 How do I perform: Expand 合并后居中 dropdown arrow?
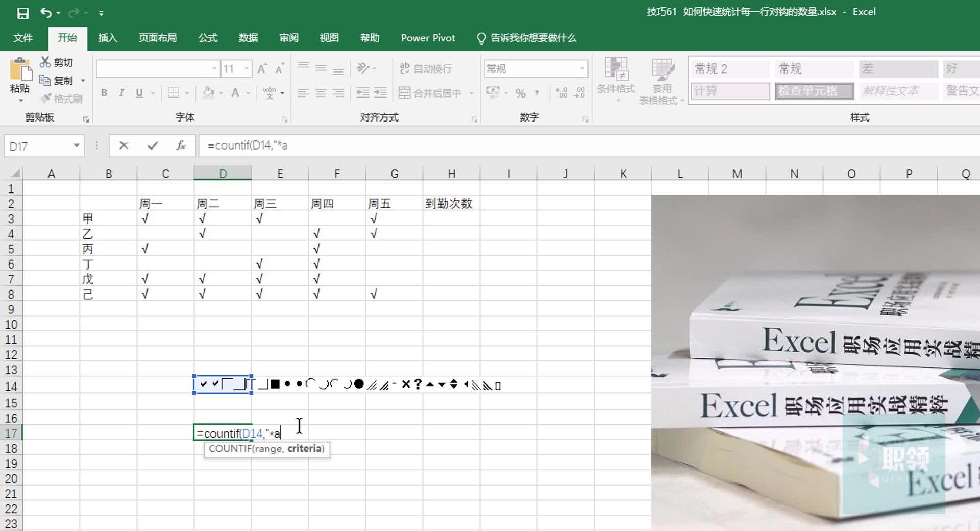coord(471,93)
